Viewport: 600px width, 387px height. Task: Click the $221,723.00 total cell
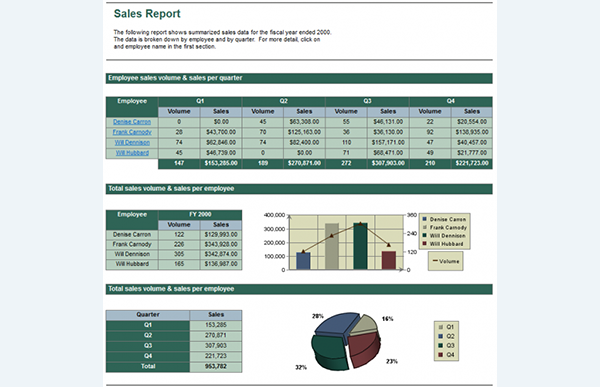pyautogui.click(x=472, y=163)
